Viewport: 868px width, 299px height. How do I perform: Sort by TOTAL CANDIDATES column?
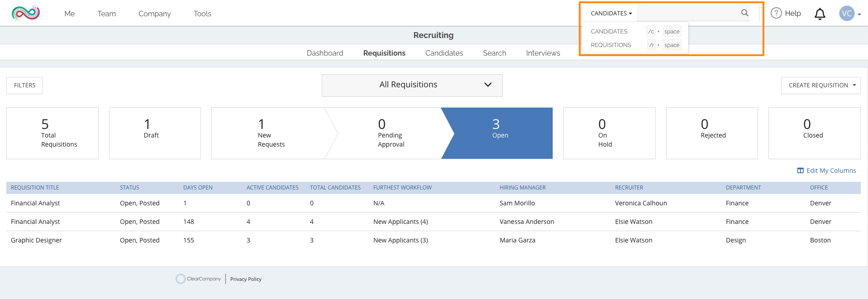(x=335, y=188)
